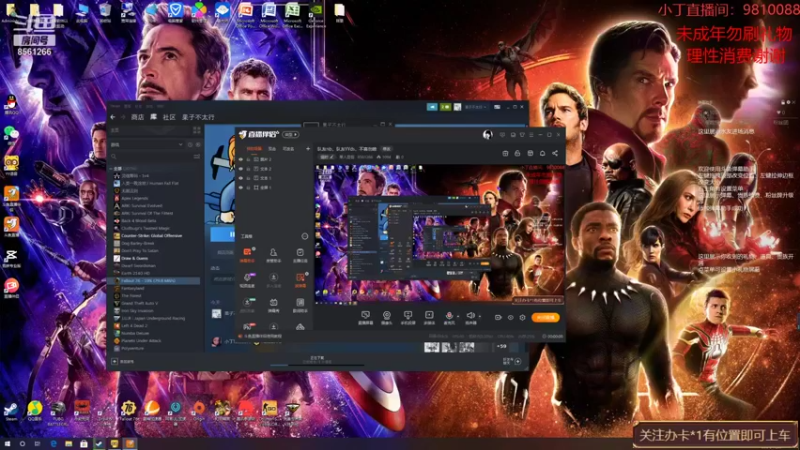Open Steam library filter options icon
Viewport: 800px width, 450px height.
pyautogui.click(x=196, y=157)
